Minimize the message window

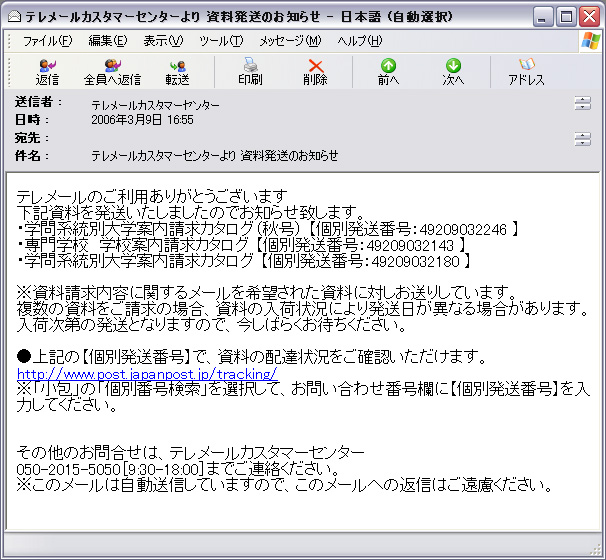(543, 17)
